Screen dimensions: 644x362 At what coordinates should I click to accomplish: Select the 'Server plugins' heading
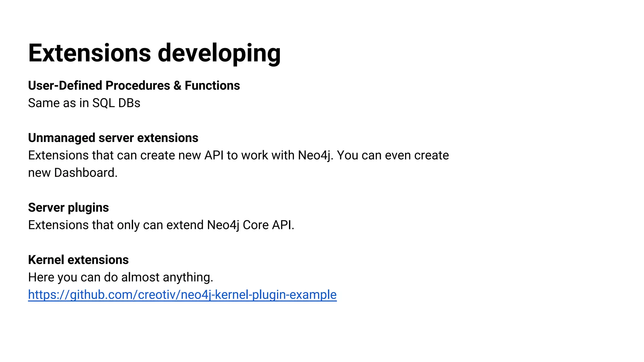(x=69, y=208)
